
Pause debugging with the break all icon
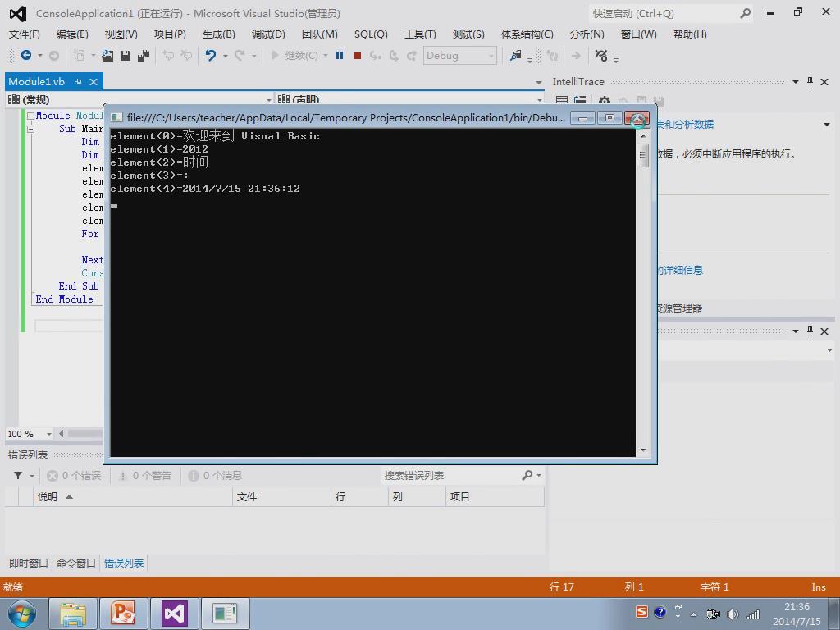(x=340, y=55)
